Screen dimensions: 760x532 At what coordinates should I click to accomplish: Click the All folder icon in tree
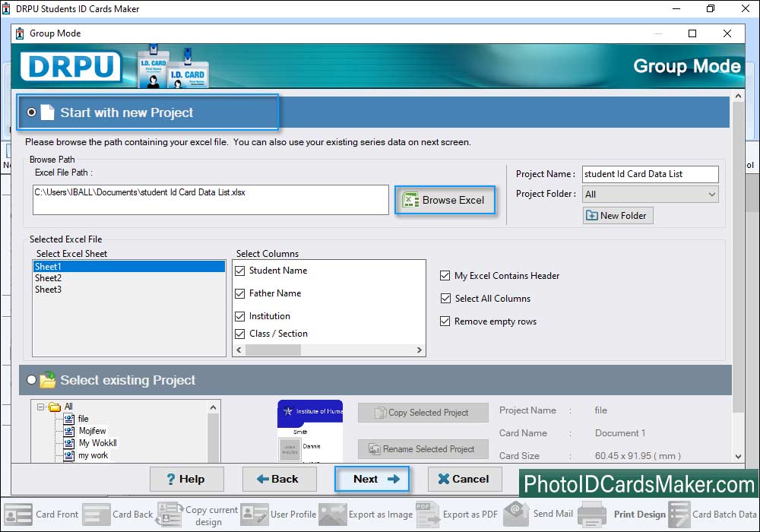coord(55,407)
